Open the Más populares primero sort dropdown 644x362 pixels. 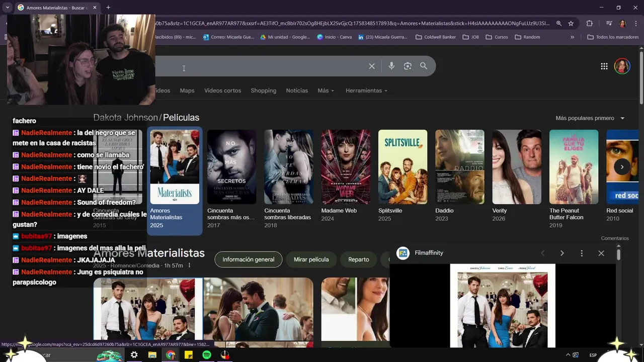(590, 118)
